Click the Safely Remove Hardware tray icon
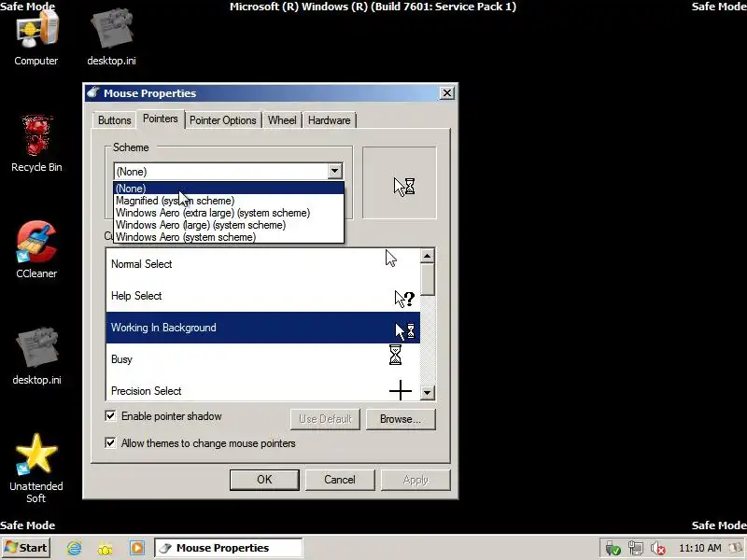Viewport: 747px width, 560px height. click(x=613, y=549)
